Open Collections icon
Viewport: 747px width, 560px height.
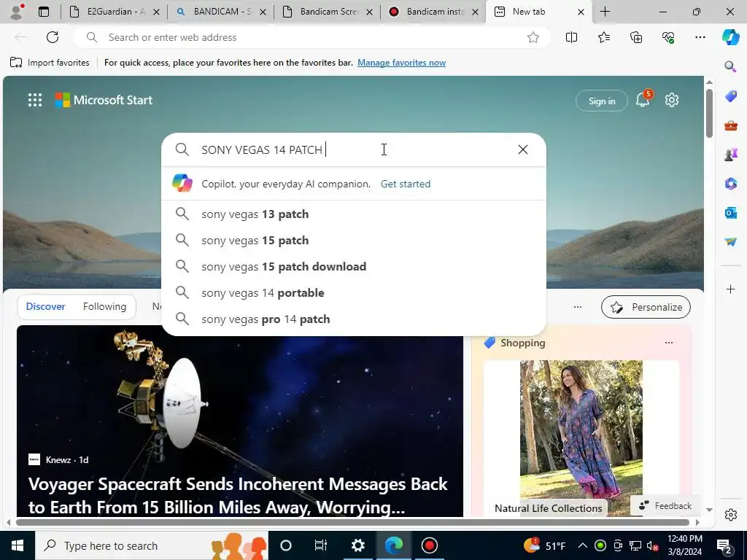[x=636, y=37]
